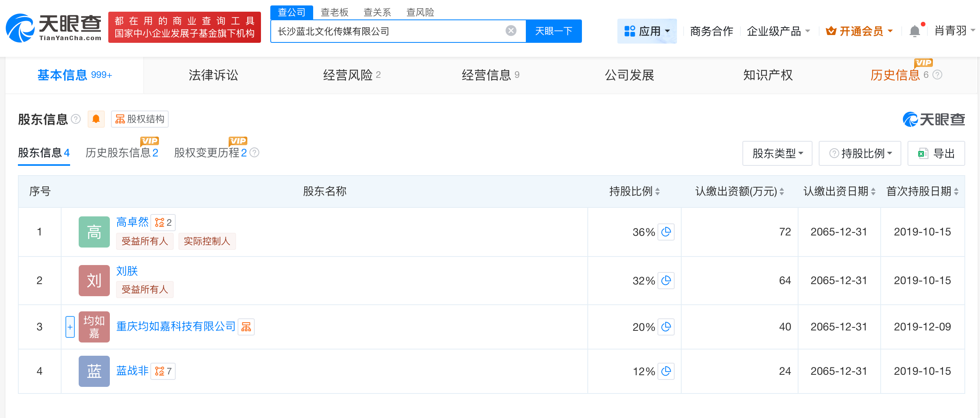Click the 天眼一下 search button
The image size is (980, 418).
553,31
